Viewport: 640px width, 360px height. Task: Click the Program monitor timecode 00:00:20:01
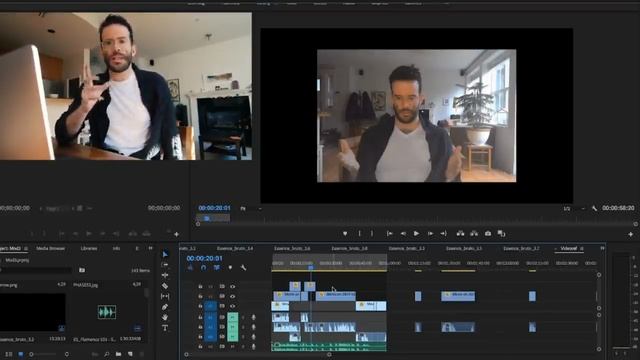pyautogui.click(x=214, y=208)
